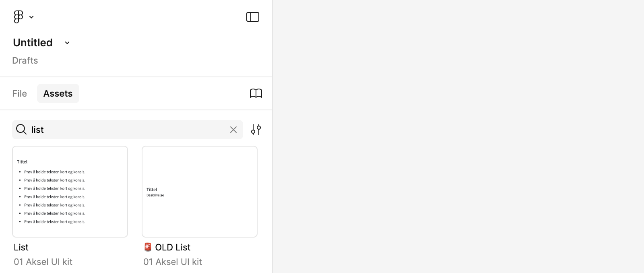Screen dimensions: 644x273
Task: Click the red siren icon by OLD List
Action: tap(148, 247)
